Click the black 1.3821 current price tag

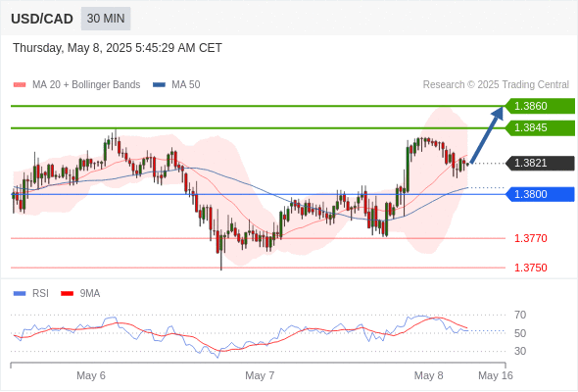coord(540,163)
